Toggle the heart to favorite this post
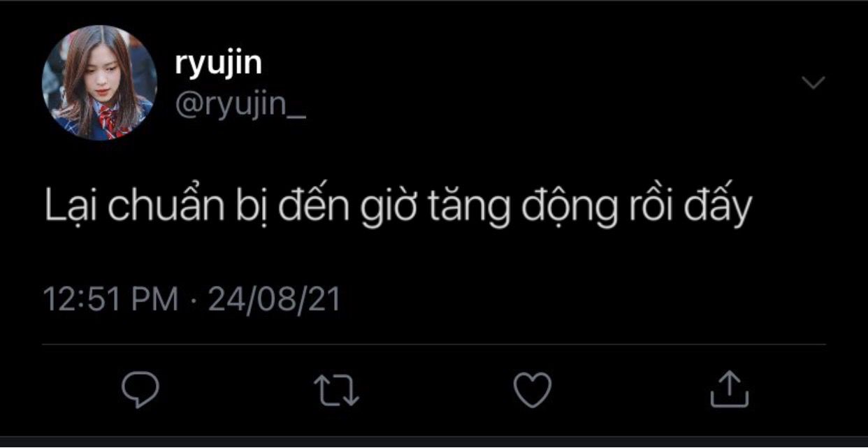The image size is (868, 448). pyautogui.click(x=533, y=390)
